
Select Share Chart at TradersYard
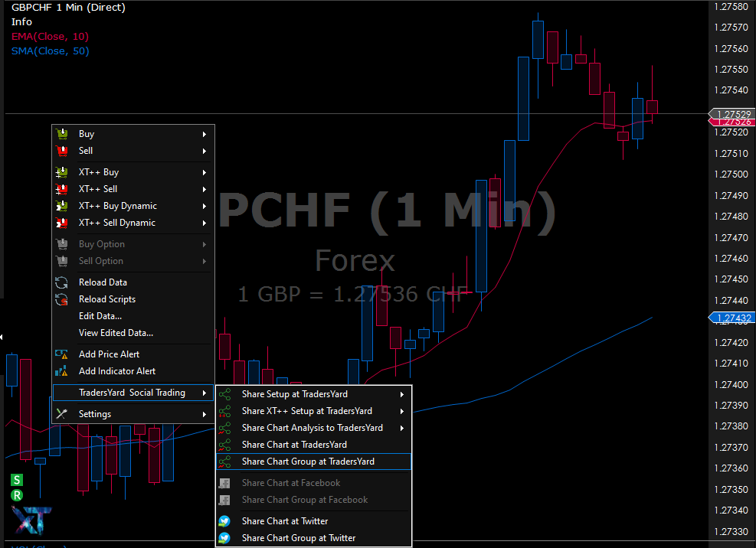point(313,445)
